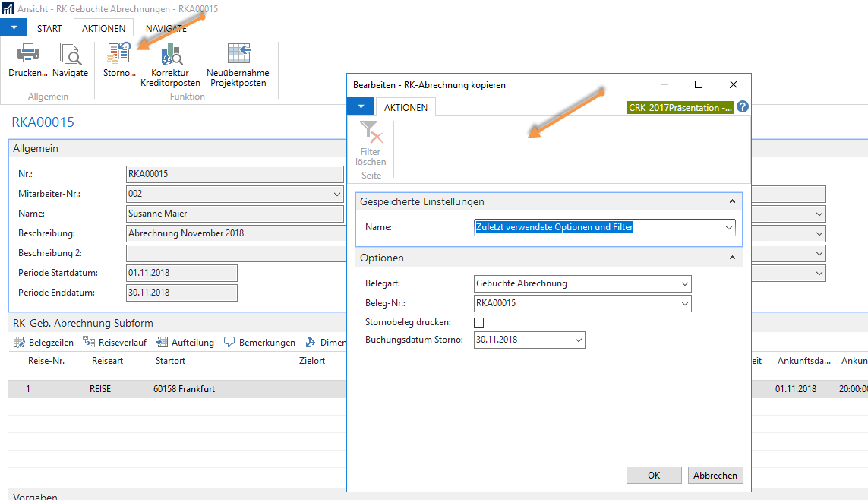The width and height of the screenshot is (868, 500).
Task: Open Korrektur Kreditorposten function
Action: pyautogui.click(x=171, y=54)
